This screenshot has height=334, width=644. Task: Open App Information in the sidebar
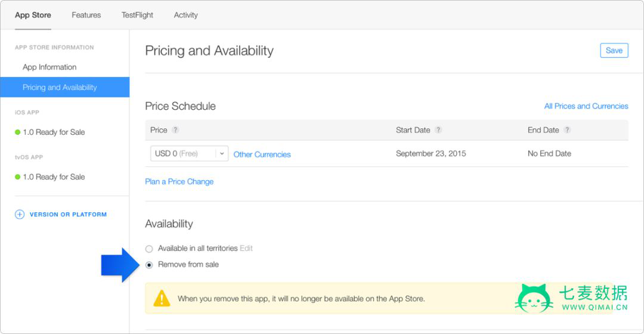click(x=49, y=67)
